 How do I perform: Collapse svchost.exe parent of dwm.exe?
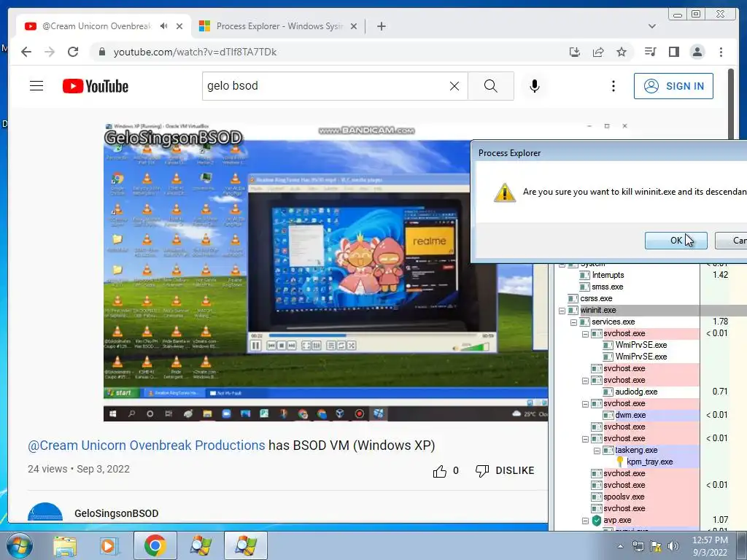coord(585,404)
